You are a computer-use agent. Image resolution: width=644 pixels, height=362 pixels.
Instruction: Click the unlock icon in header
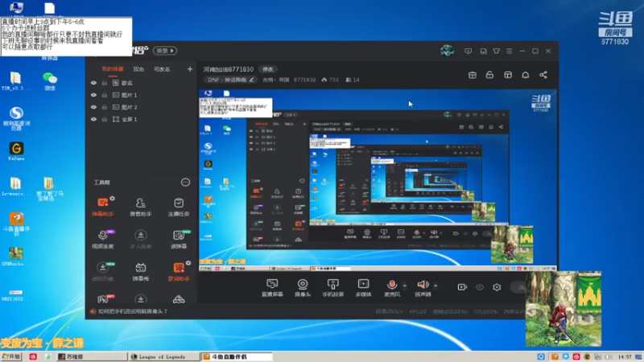(x=489, y=75)
